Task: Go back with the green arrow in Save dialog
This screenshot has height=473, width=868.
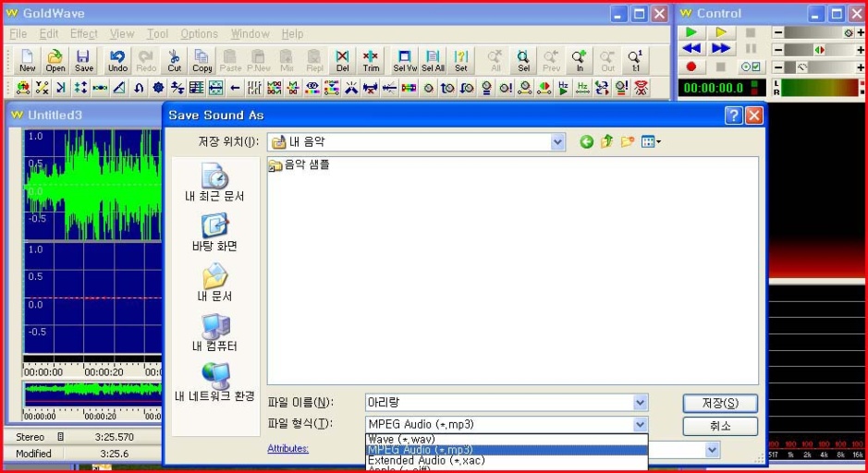Action: tap(586, 142)
